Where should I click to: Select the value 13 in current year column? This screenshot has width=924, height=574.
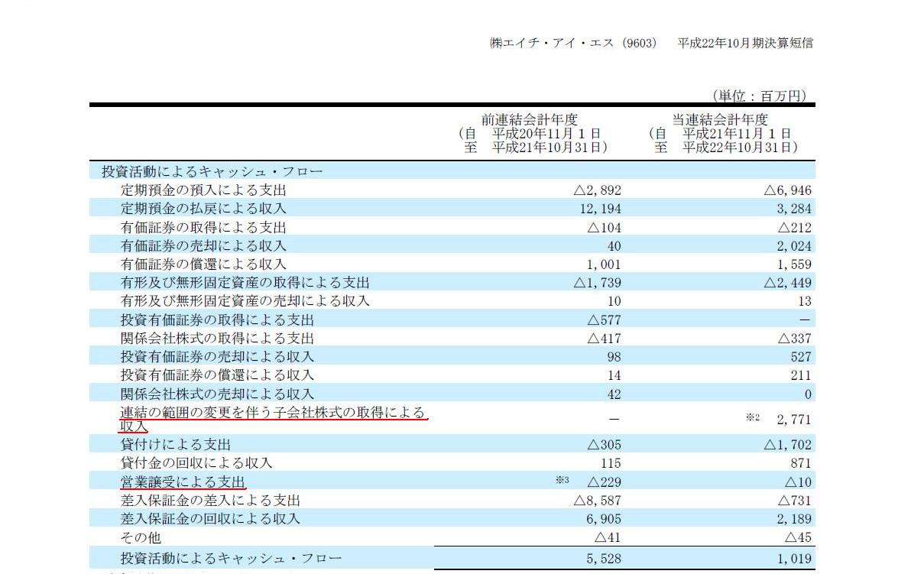805,301
